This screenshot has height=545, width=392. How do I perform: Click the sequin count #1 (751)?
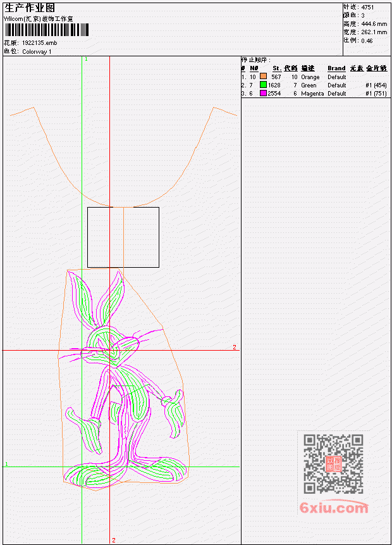coord(376,94)
